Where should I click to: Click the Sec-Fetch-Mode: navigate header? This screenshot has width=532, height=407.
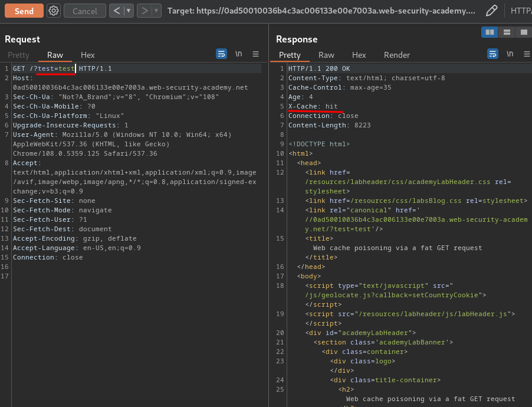coord(62,210)
